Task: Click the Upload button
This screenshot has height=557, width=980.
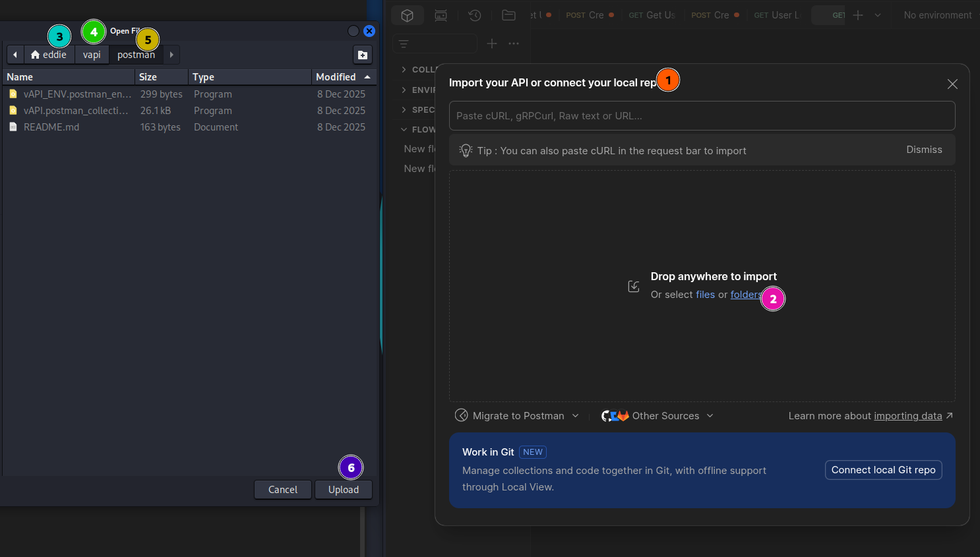Action: point(344,490)
